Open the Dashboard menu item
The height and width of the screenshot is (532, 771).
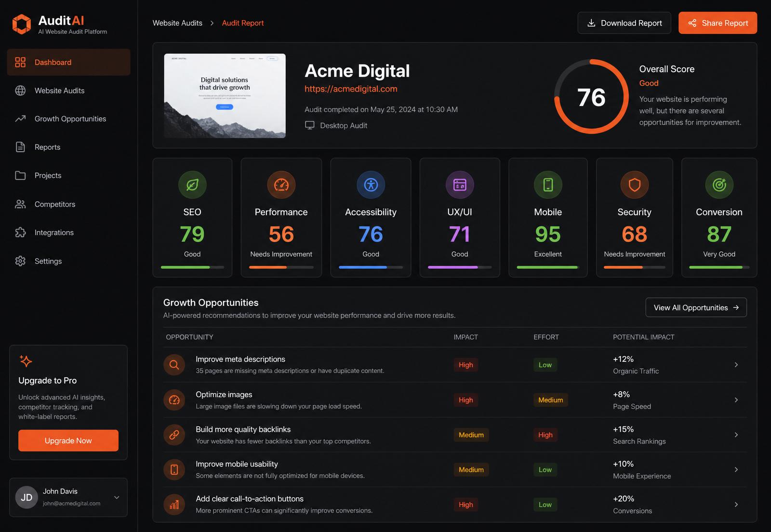(x=68, y=62)
